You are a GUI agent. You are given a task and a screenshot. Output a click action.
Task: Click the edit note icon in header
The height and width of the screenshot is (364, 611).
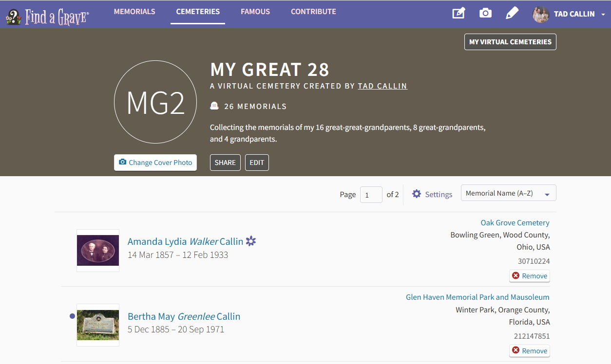tap(458, 14)
